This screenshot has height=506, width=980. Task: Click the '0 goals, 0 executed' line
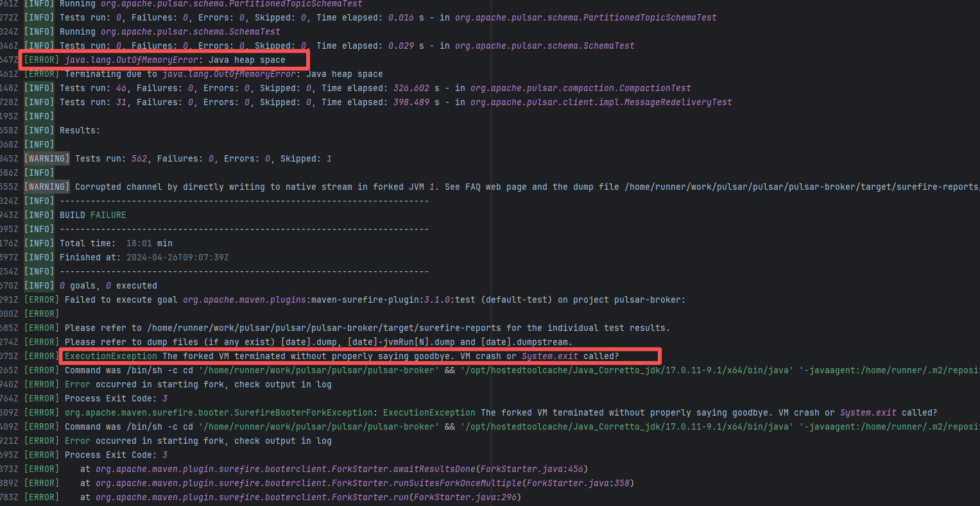click(108, 285)
